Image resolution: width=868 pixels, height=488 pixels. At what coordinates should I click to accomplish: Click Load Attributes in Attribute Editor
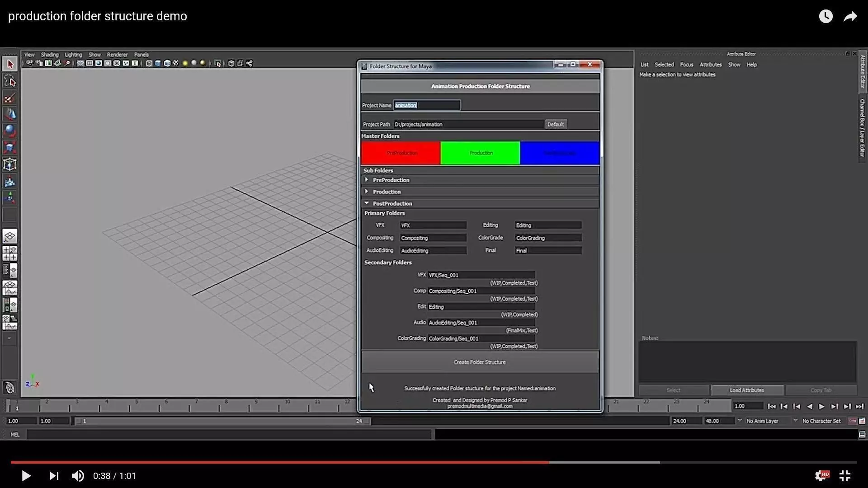[747, 390]
